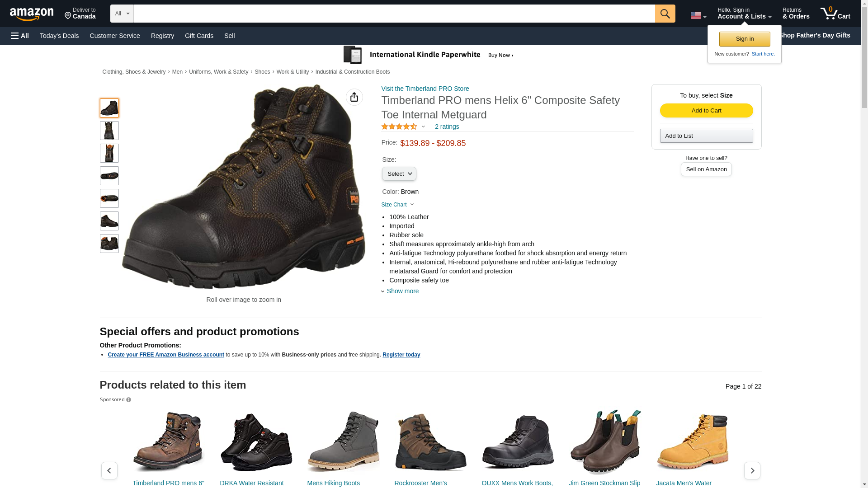
Task: Open the star rating breakdown popover
Action: pyautogui.click(x=403, y=127)
